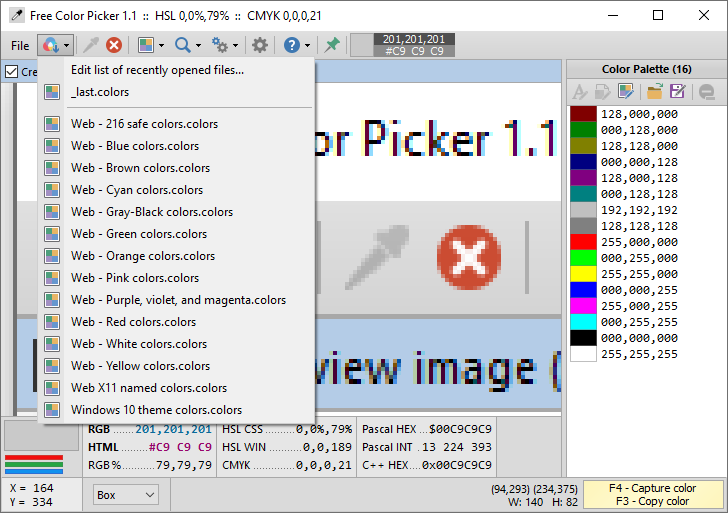Click the F4 - Capture color hint box
The image size is (728, 513).
(653, 494)
